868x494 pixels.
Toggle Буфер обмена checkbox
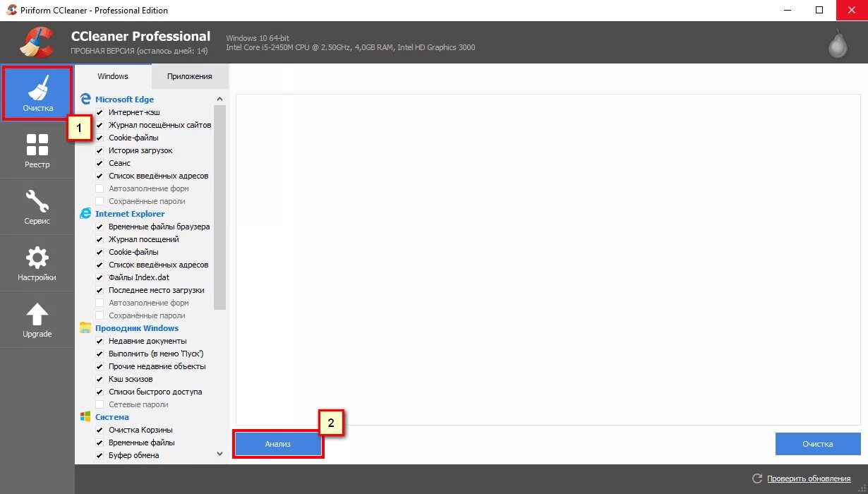100,455
